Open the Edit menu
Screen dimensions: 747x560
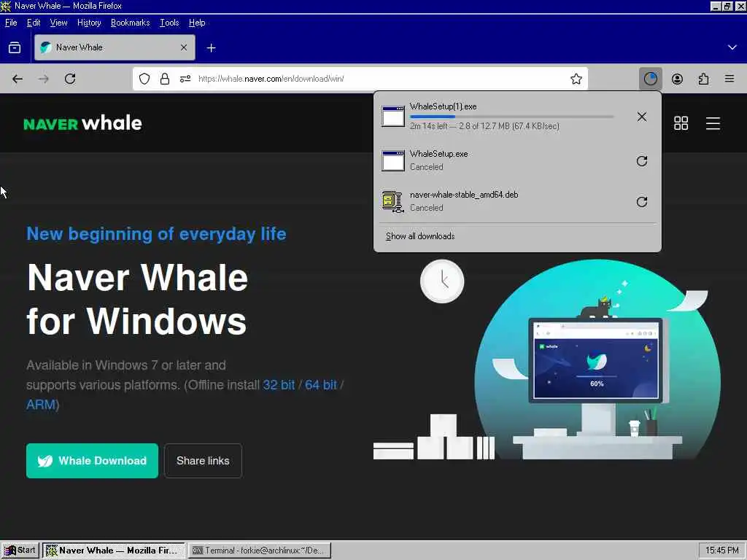click(34, 23)
